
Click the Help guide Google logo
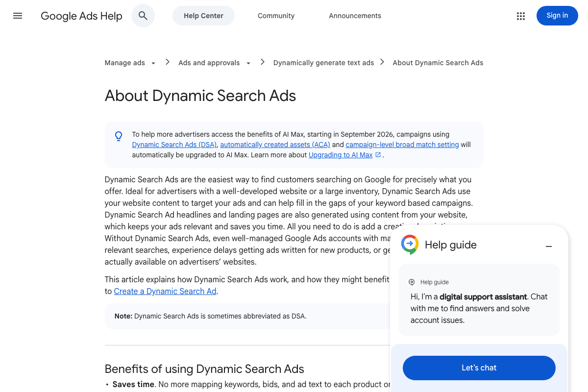pyautogui.click(x=410, y=245)
